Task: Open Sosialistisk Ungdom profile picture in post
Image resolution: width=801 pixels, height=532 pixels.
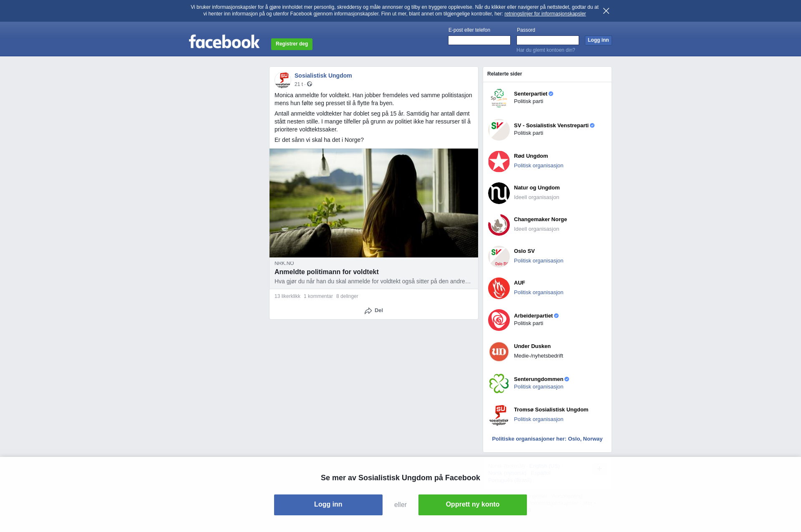Action: (283, 80)
